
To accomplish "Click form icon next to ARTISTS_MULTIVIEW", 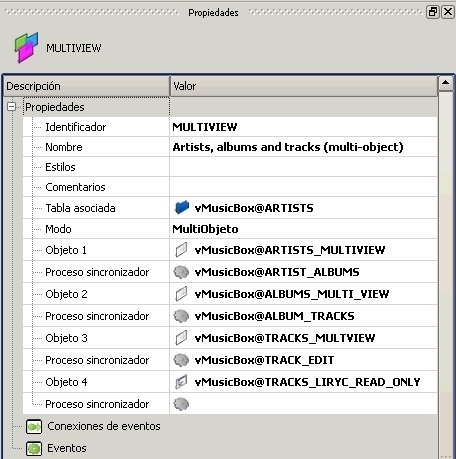I will (x=181, y=250).
